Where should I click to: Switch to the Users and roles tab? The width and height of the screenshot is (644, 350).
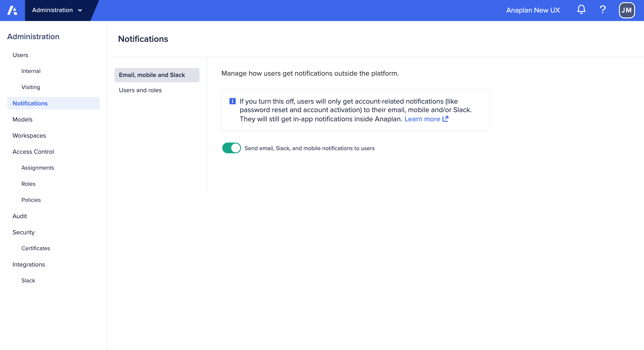(x=140, y=90)
